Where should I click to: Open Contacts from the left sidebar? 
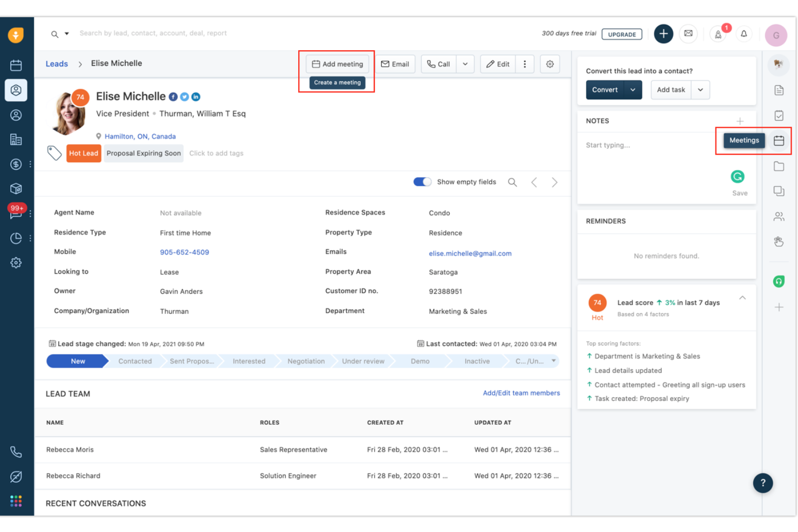point(16,115)
